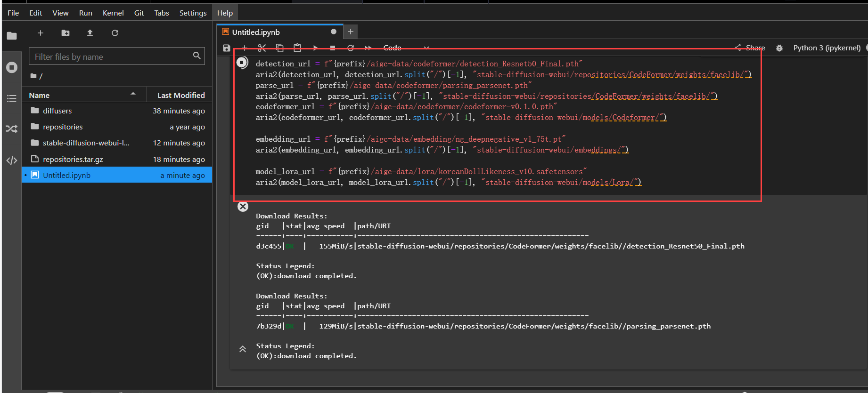Open the Run menu

85,13
